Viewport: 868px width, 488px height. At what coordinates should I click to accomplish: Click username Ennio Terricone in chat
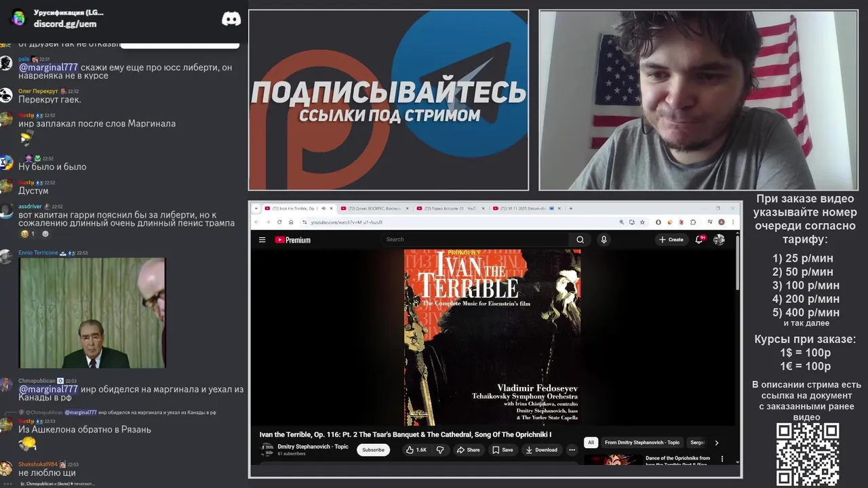(38, 253)
